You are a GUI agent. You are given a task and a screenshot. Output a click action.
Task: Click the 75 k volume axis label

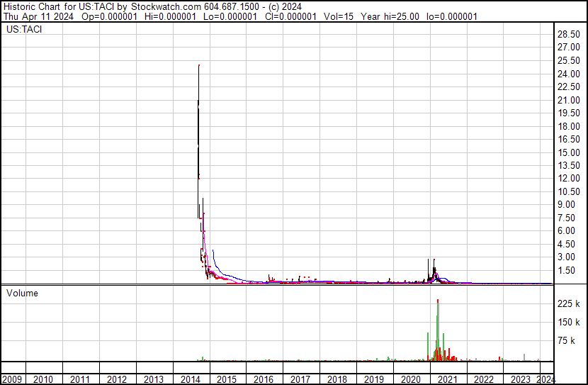pyautogui.click(x=566, y=341)
